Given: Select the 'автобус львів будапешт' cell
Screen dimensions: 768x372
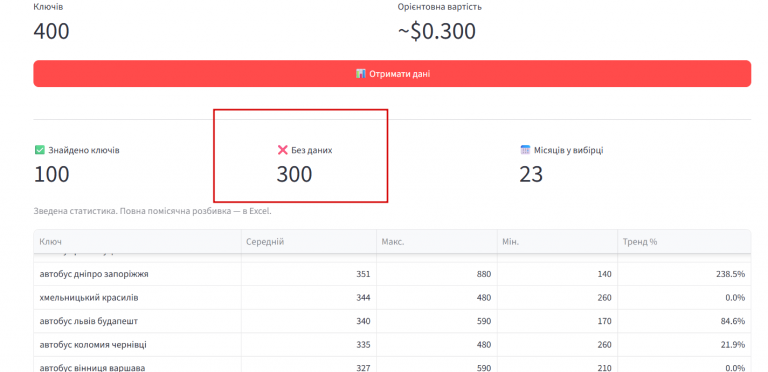Looking at the screenshot, I should pyautogui.click(x=138, y=321).
